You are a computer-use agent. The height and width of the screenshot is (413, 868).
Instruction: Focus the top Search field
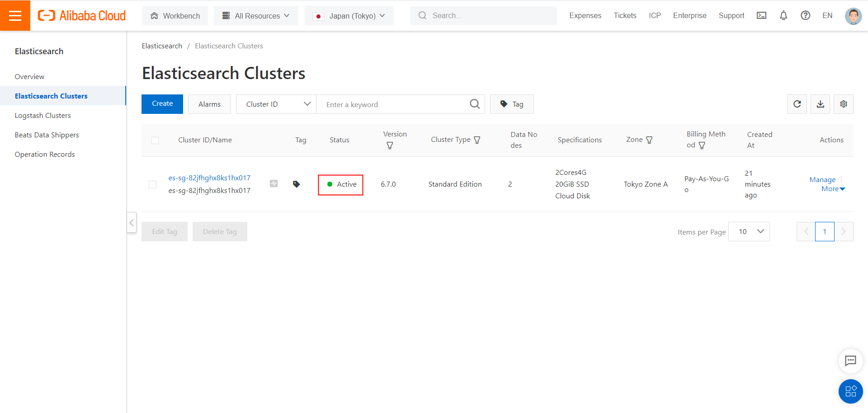click(x=484, y=15)
